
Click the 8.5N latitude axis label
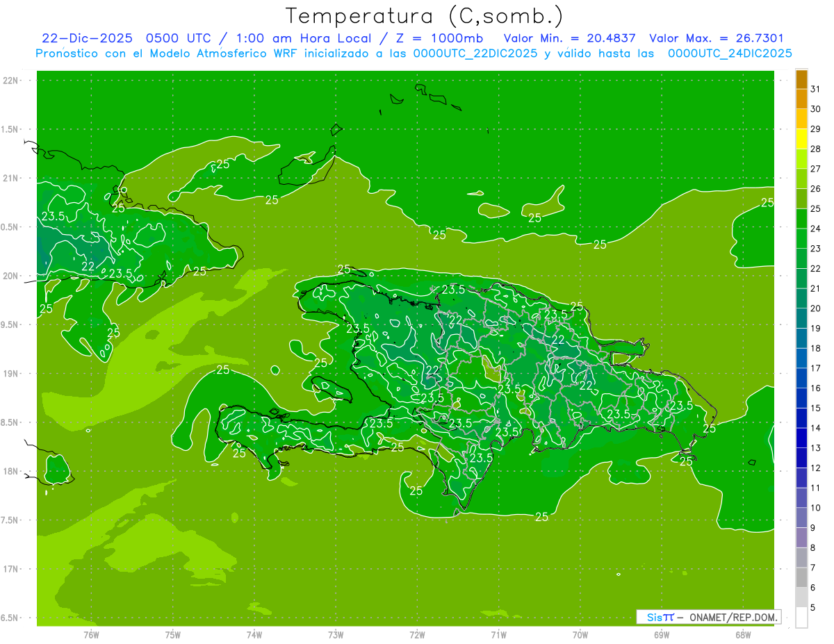point(10,422)
